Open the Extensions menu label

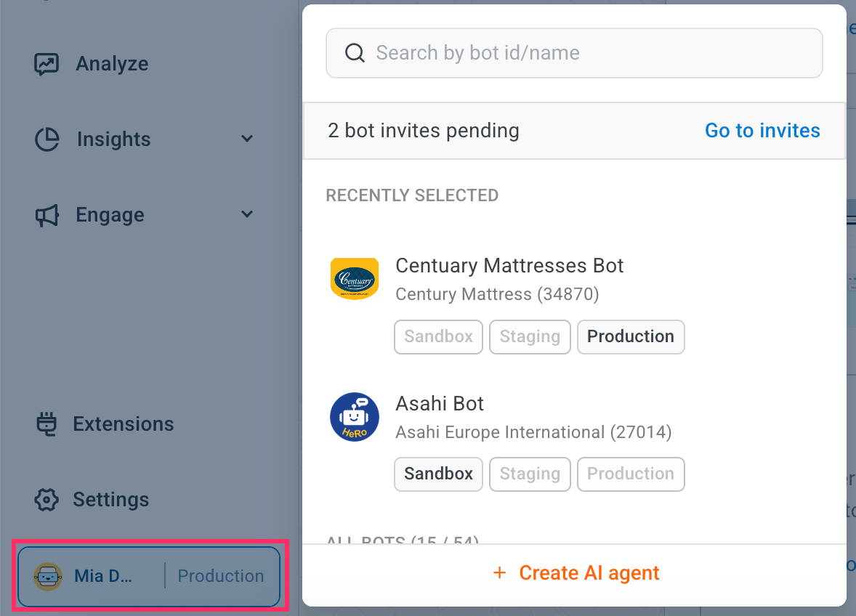pyautogui.click(x=123, y=424)
